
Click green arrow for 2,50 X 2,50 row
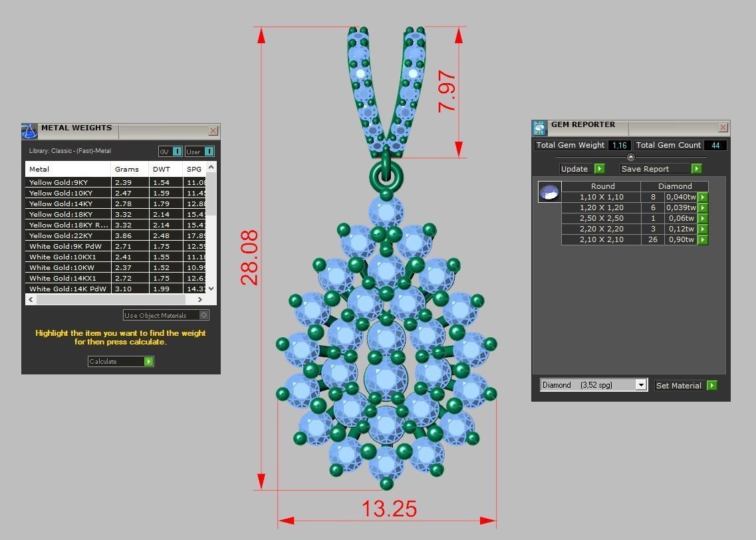703,218
